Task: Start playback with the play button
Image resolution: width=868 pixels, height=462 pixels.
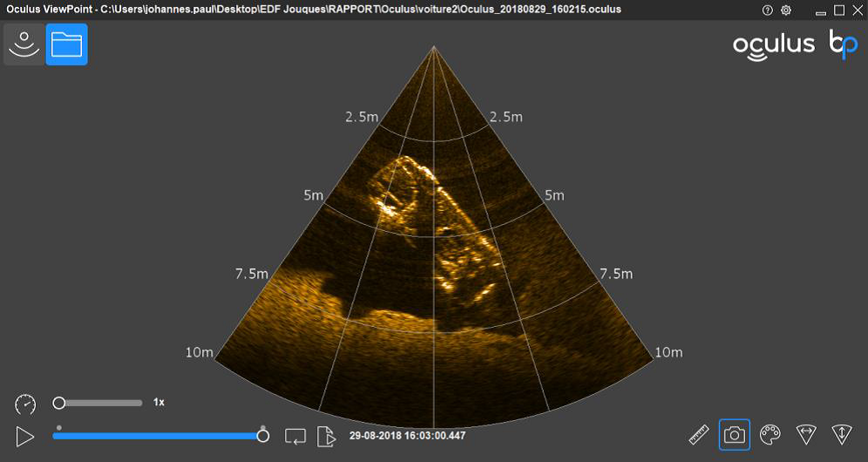Action: (25, 437)
